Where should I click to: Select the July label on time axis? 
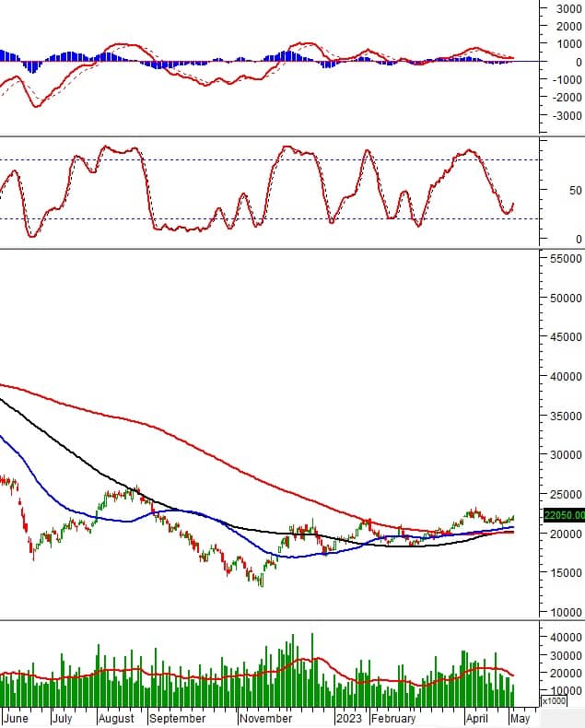coord(62,718)
